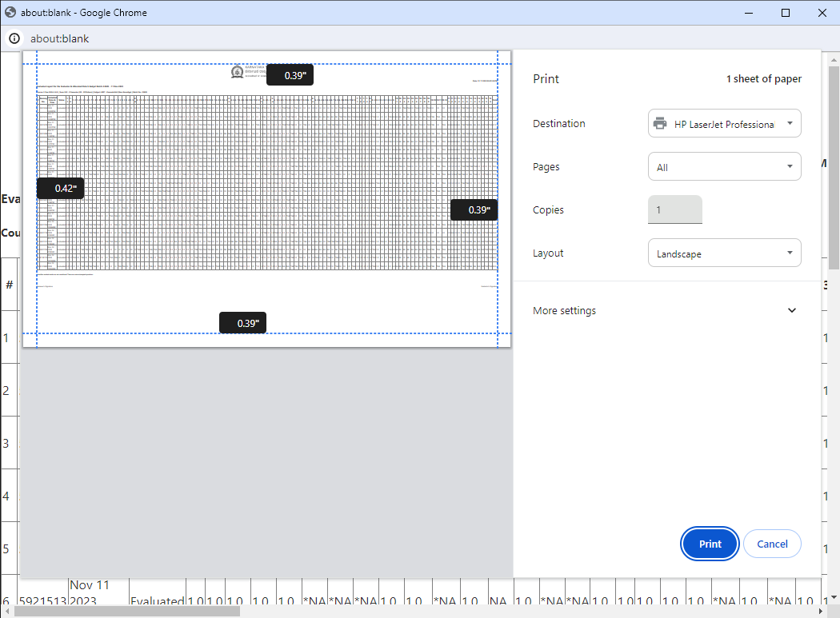Click the university logo in print preview
The width and height of the screenshot is (840, 618).
click(x=238, y=73)
